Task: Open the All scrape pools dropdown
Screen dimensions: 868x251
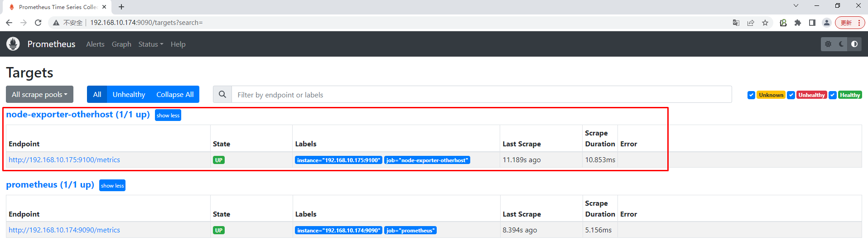Action: pyautogui.click(x=39, y=94)
